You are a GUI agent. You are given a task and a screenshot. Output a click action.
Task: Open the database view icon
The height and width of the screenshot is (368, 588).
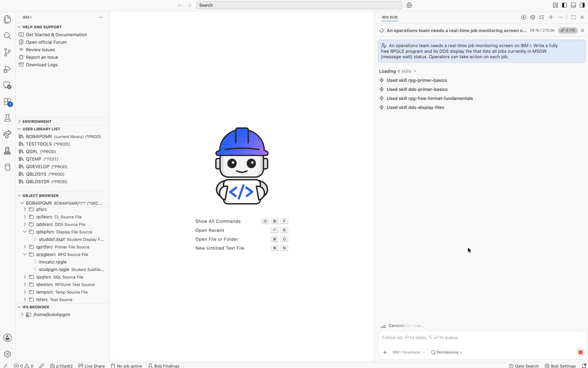[7, 167]
